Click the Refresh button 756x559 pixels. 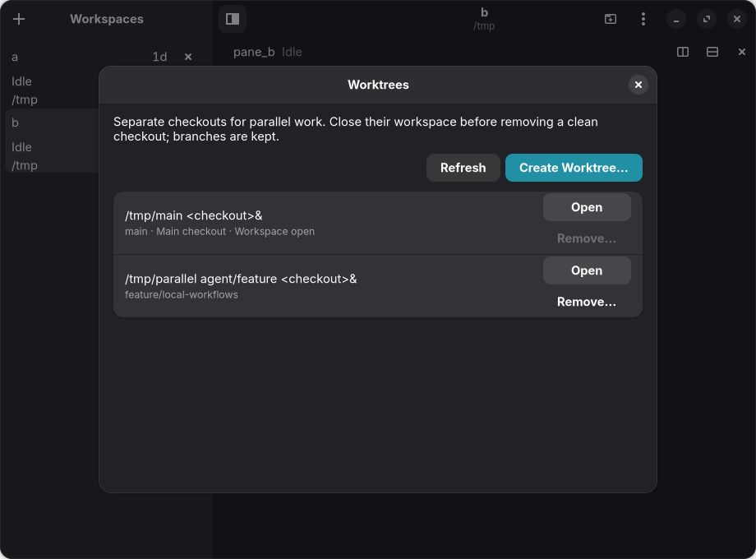point(463,168)
